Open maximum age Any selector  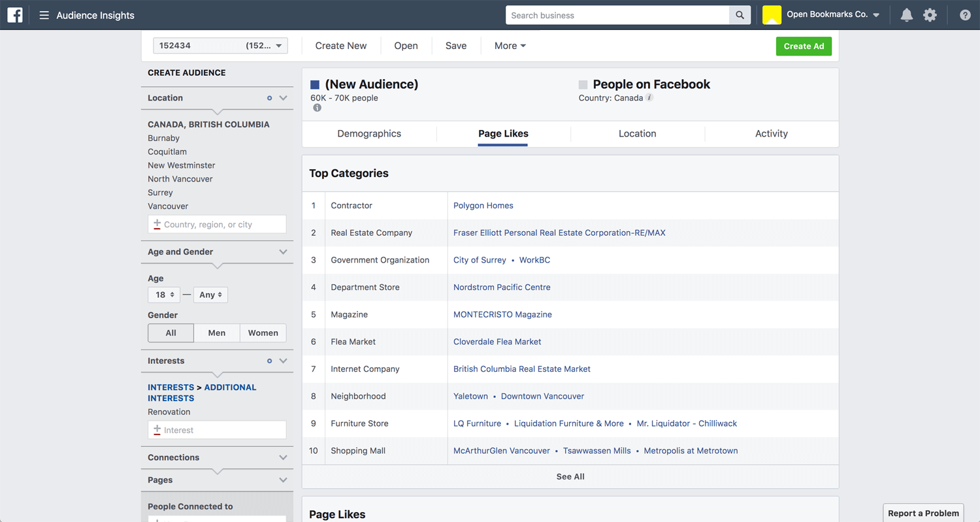tap(210, 295)
